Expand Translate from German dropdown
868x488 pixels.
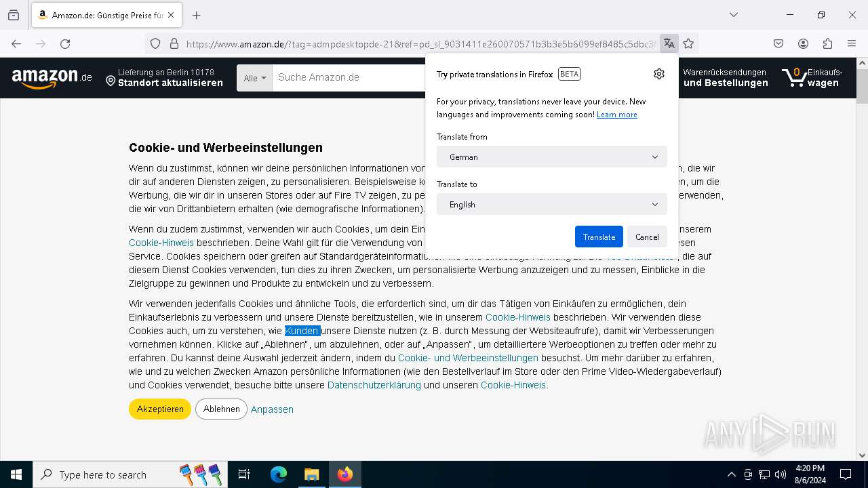click(552, 157)
